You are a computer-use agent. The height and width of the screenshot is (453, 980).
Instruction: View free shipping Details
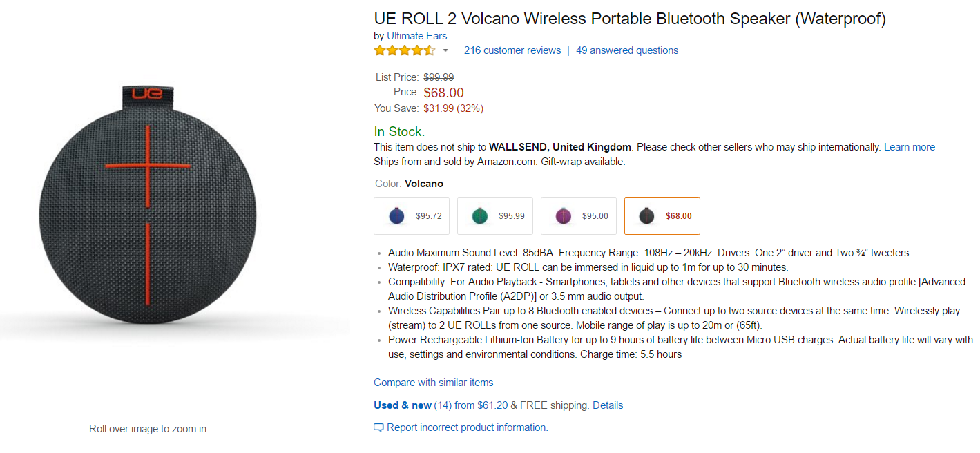608,405
